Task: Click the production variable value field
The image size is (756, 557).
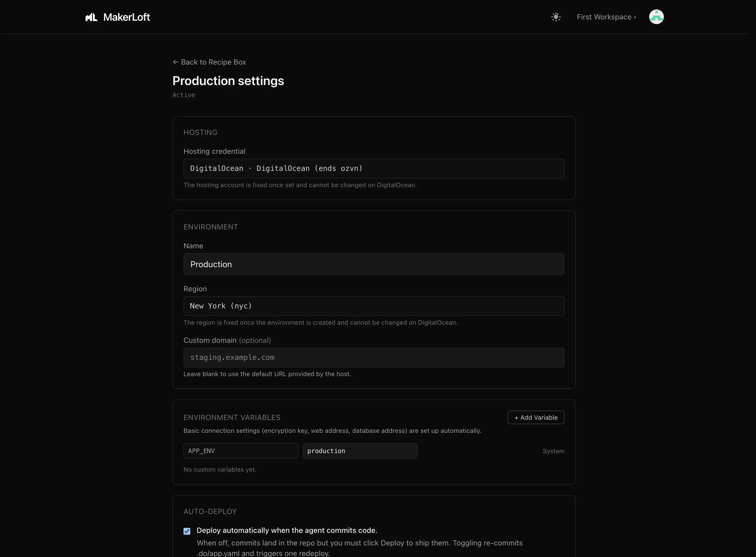Action: 360,451
